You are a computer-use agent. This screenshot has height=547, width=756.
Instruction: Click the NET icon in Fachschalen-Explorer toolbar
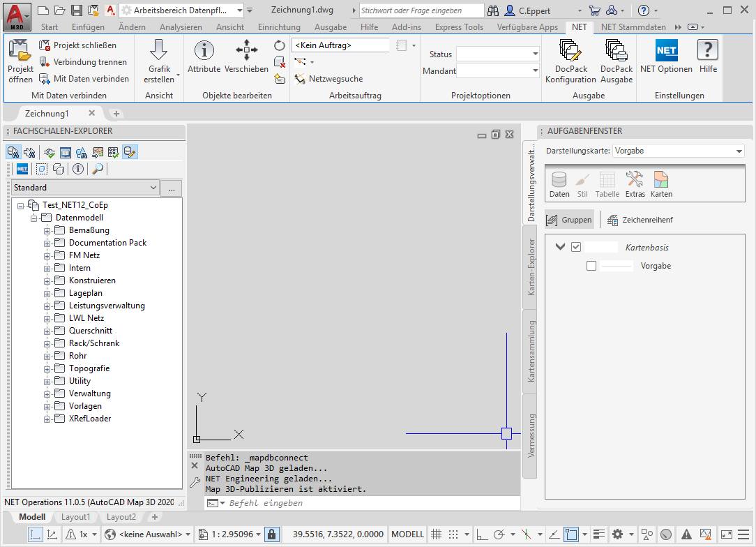[22, 169]
